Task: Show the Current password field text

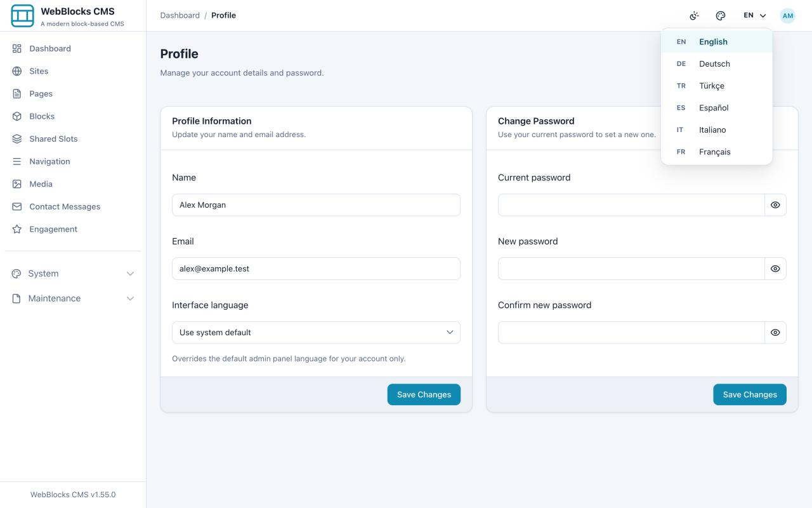Action: [x=775, y=205]
